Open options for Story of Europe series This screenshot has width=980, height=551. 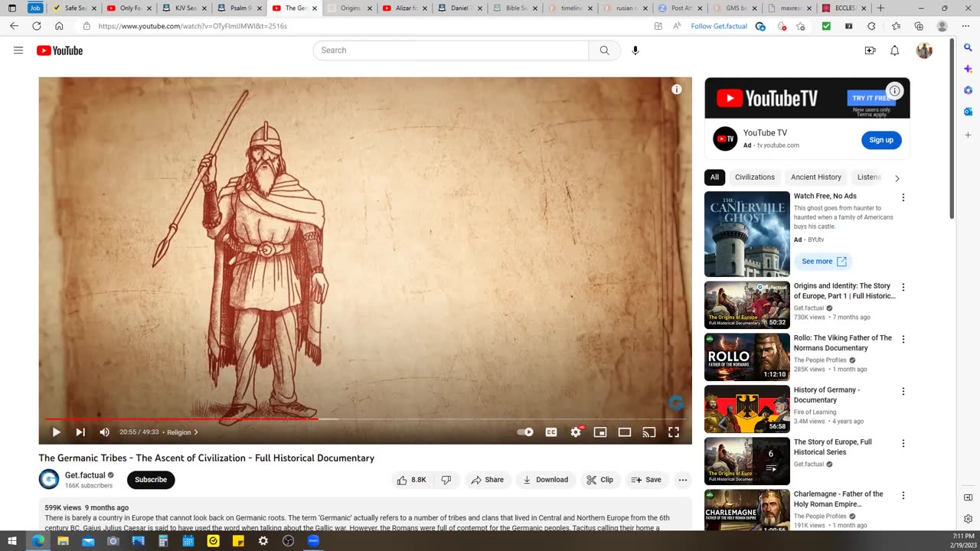pyautogui.click(x=903, y=444)
